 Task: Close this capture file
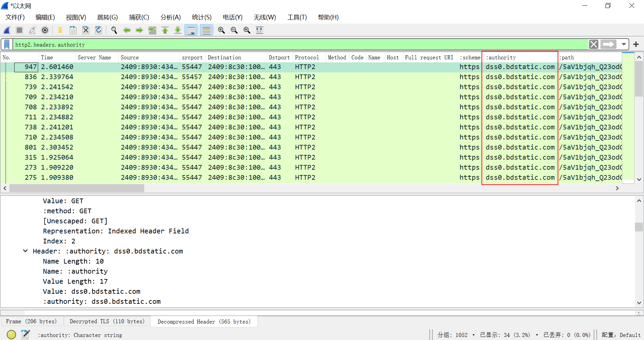(x=86, y=31)
